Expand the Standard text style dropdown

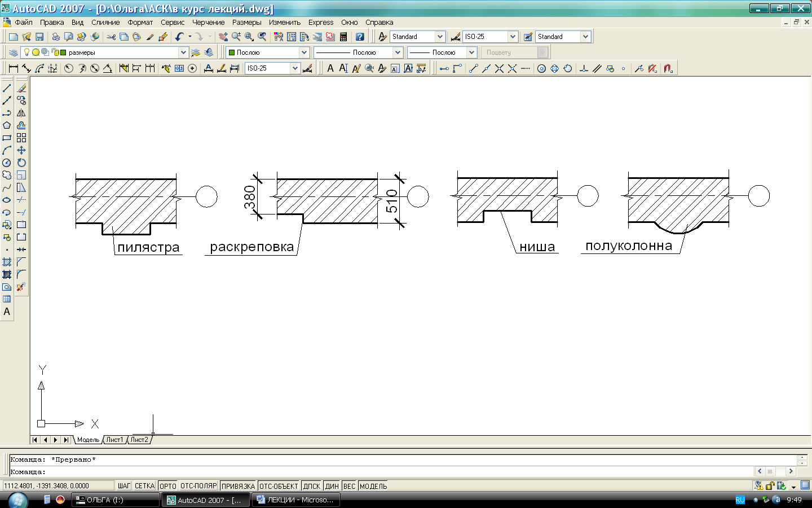(x=440, y=37)
